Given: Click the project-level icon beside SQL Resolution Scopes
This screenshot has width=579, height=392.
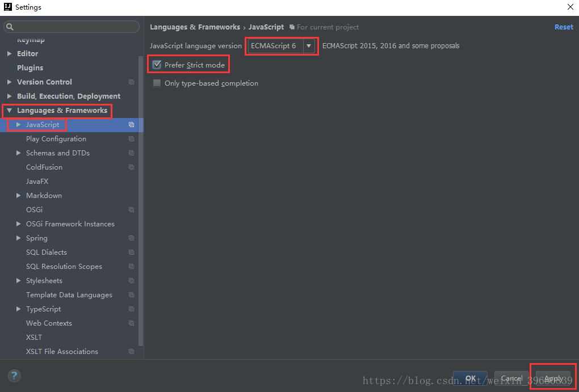Looking at the screenshot, I should [x=132, y=267].
